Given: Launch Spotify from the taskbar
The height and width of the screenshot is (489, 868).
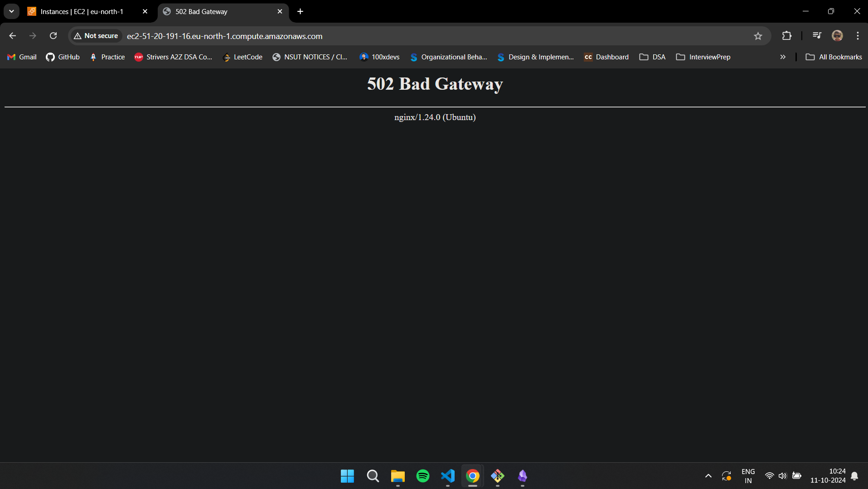Looking at the screenshot, I should click(422, 476).
